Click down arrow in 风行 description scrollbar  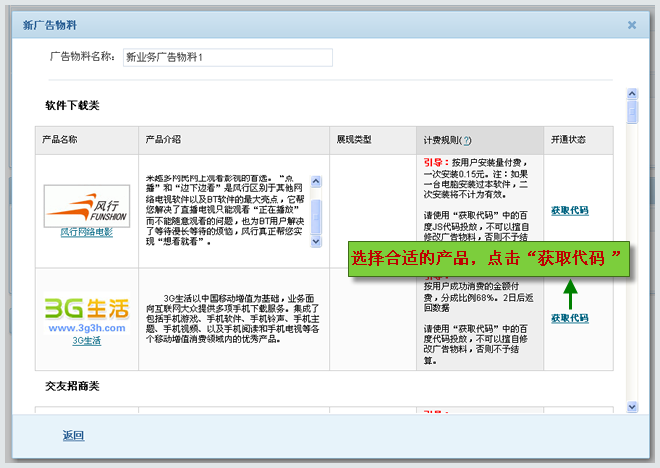pos(316,242)
